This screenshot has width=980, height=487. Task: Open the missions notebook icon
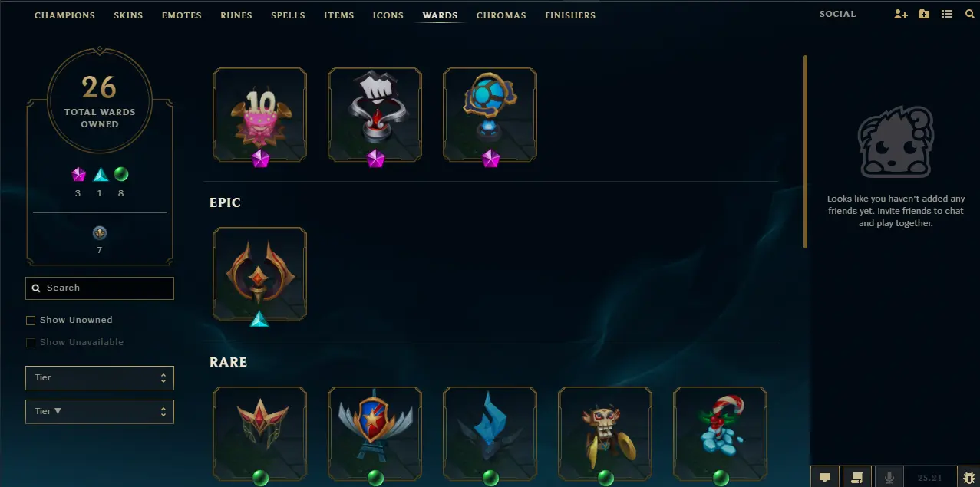tap(857, 477)
